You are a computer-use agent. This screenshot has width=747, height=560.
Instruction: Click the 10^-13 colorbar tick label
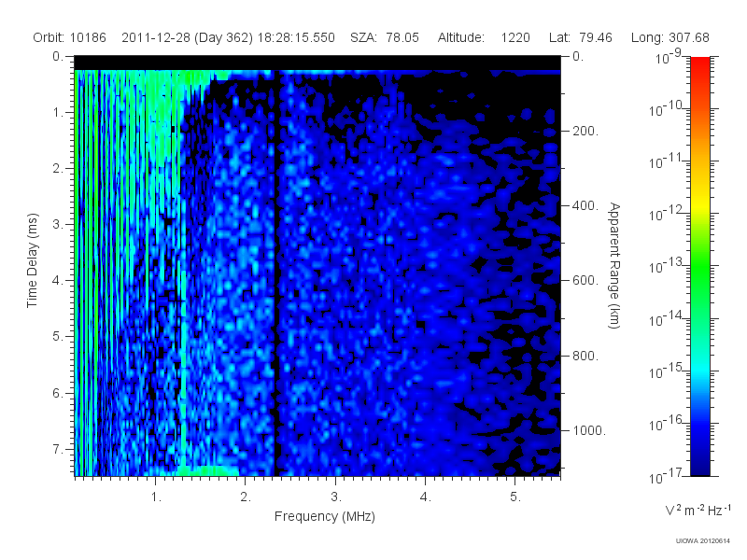coord(667,266)
